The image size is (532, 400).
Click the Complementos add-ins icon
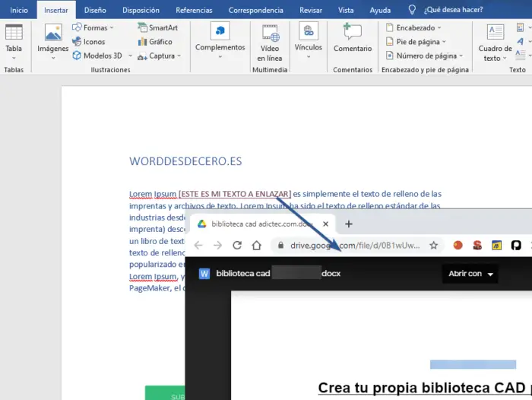pos(220,31)
